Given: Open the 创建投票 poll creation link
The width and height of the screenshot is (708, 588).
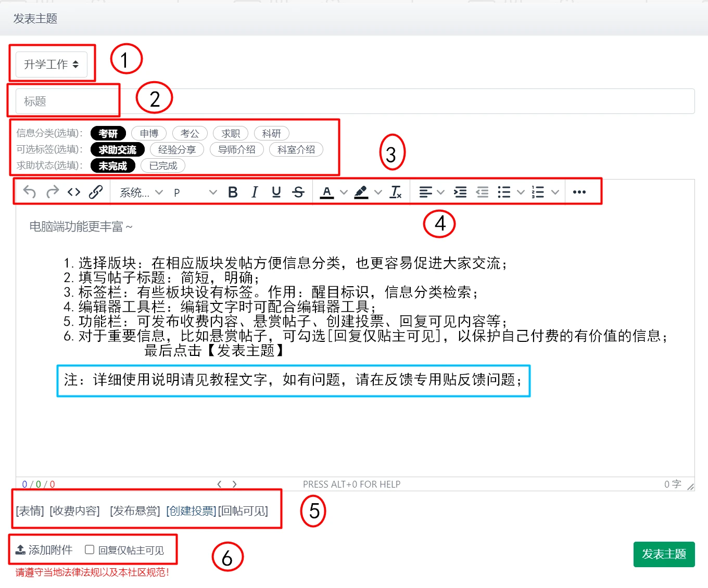Looking at the screenshot, I should point(191,511).
